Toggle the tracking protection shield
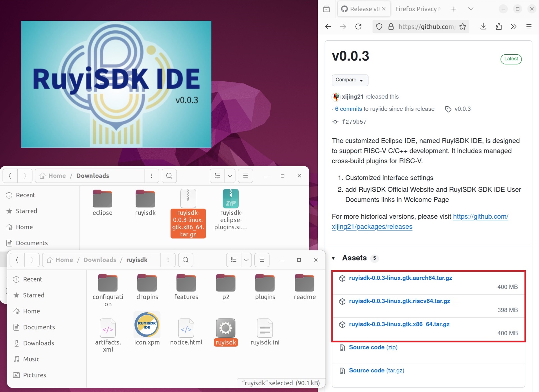 pyautogui.click(x=379, y=27)
